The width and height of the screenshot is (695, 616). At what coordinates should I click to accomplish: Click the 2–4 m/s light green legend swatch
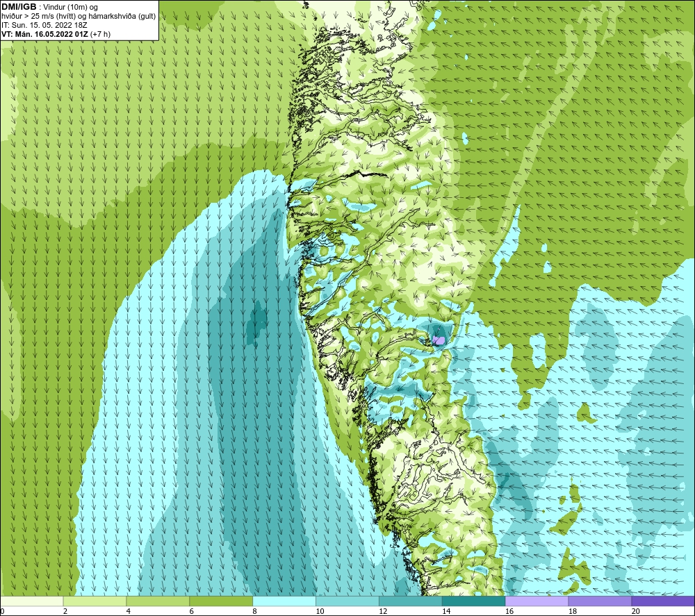point(95,601)
